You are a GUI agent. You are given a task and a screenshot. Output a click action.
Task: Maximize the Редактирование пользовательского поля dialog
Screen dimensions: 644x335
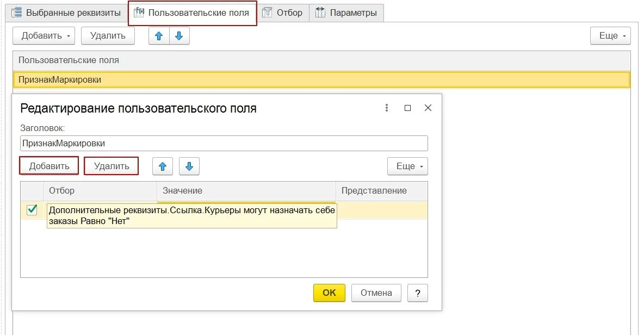[x=407, y=108]
